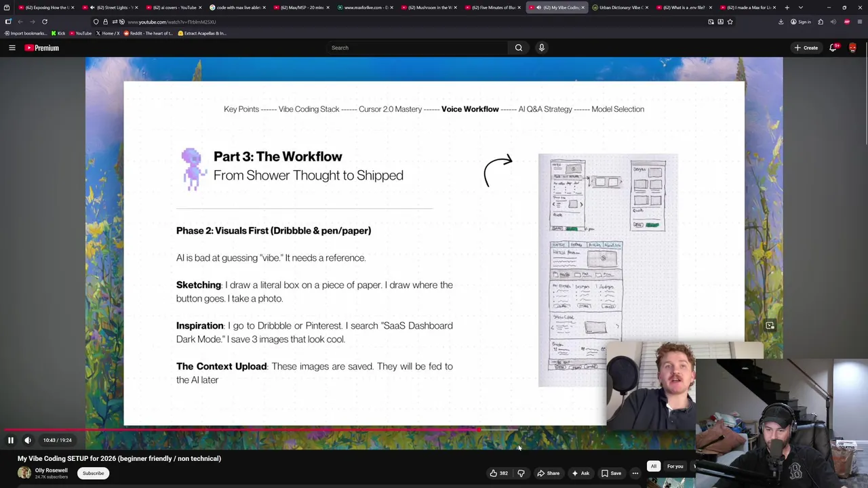Switch to Mushroom in the W tab
The image size is (868, 488).
(x=429, y=7)
